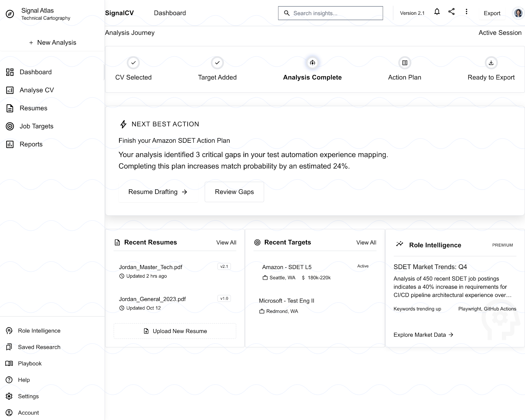Viewport: 525px width, 420px height.
Task: Click the Analysis Complete step icon
Action: (x=312, y=63)
